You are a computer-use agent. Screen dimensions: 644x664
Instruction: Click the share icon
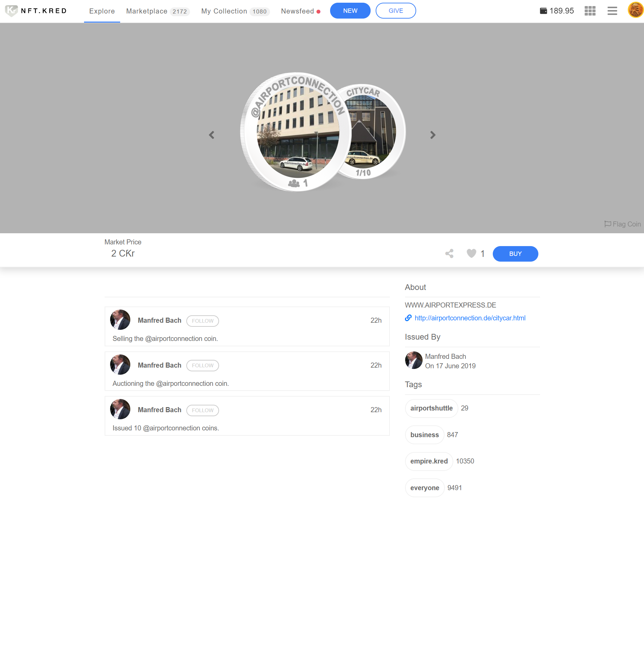(449, 254)
